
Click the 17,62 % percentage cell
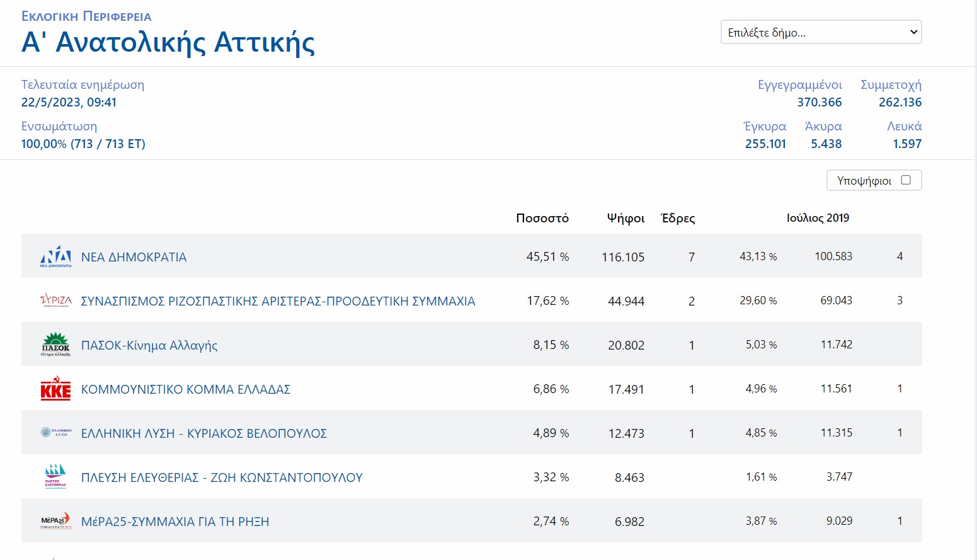pos(547,301)
